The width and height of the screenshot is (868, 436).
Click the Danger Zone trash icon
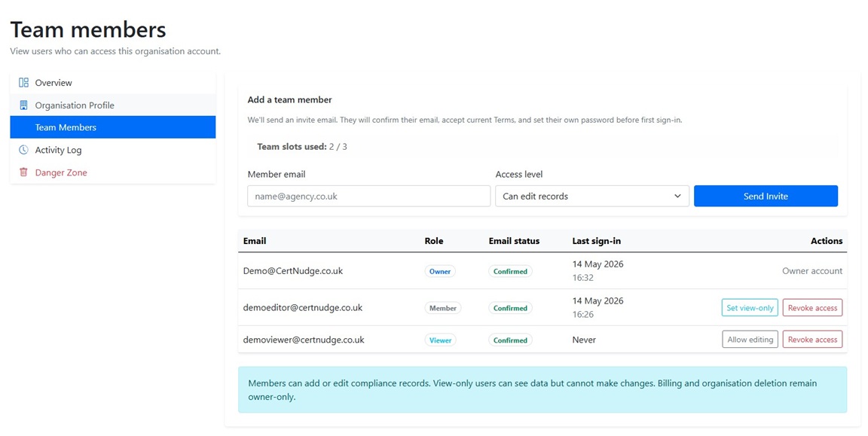[23, 172]
